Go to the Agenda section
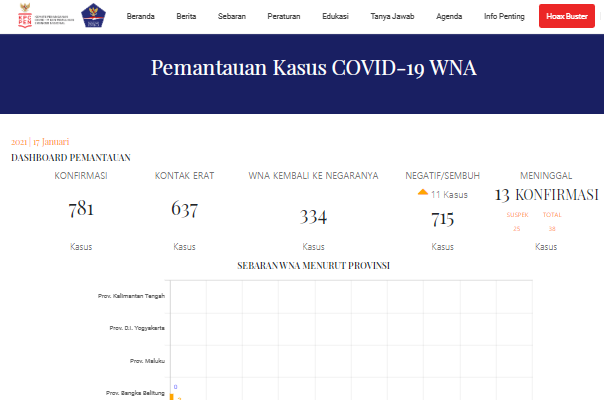This screenshot has width=604, height=400. click(449, 17)
